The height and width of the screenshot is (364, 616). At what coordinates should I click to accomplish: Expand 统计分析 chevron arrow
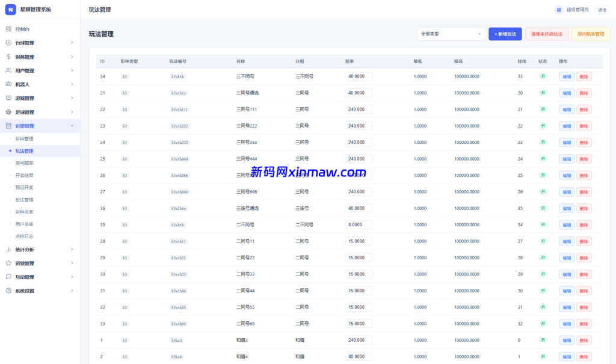point(72,249)
